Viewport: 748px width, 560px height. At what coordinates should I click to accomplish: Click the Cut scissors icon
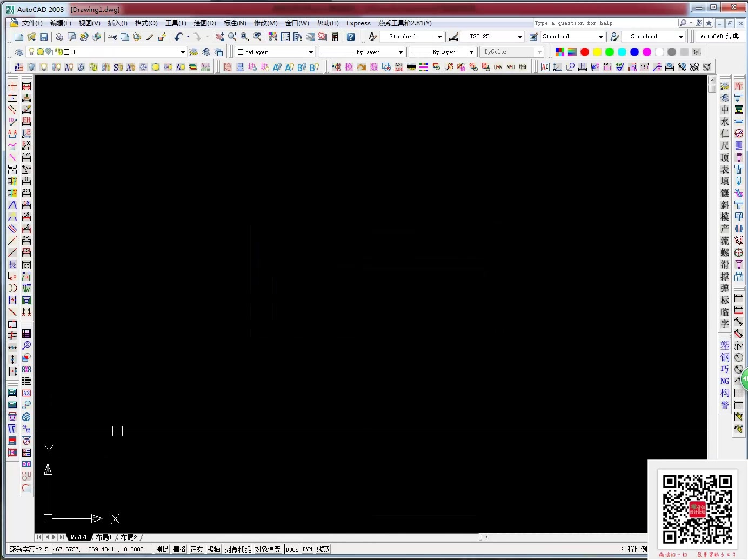(112, 37)
